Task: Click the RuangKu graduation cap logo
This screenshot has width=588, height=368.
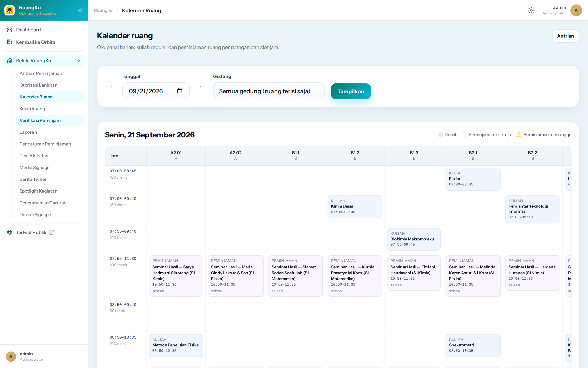Action: click(x=10, y=10)
